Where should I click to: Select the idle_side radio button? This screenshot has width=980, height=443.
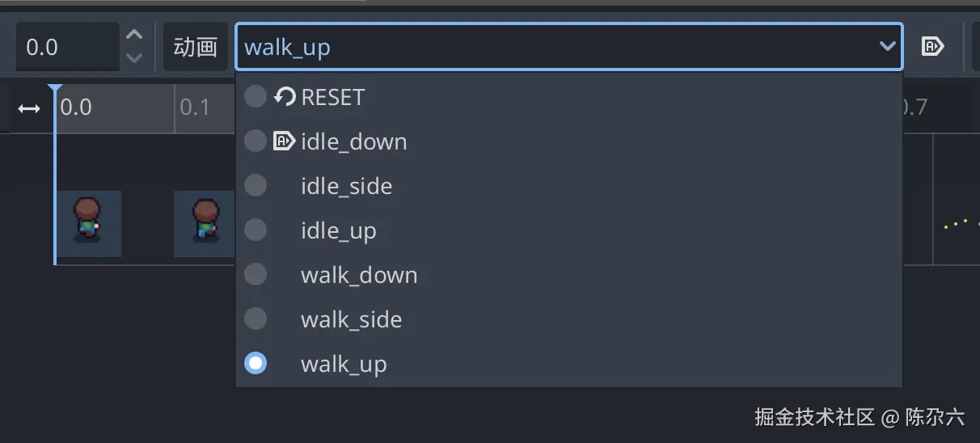tap(256, 186)
